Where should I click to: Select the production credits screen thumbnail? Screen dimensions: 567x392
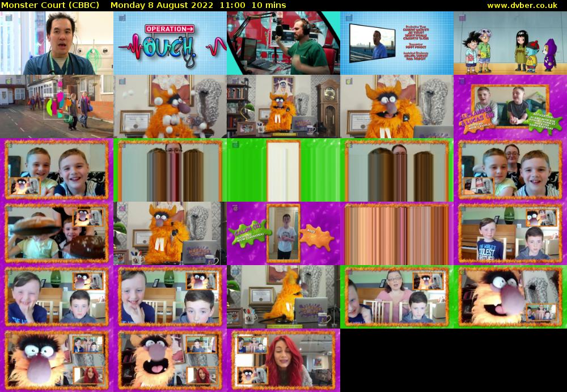(x=397, y=43)
